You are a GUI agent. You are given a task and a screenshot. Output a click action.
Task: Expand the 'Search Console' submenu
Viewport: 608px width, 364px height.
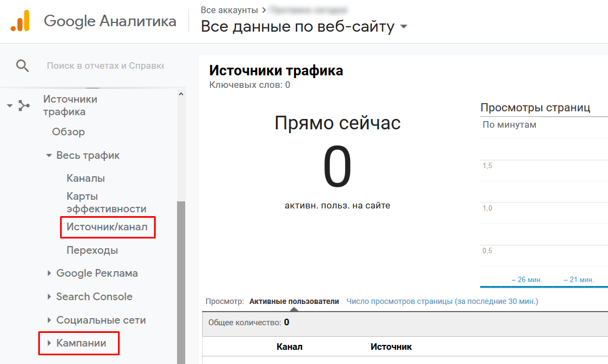coord(49,297)
